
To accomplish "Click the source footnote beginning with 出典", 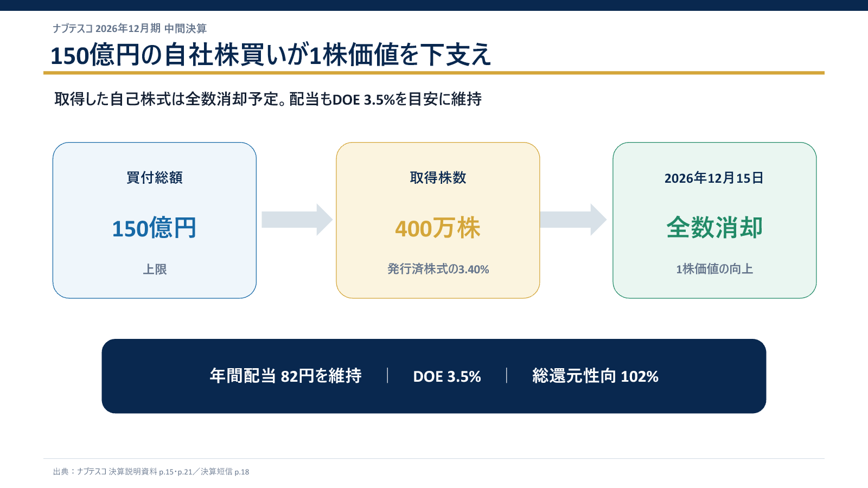I will coord(151,472).
